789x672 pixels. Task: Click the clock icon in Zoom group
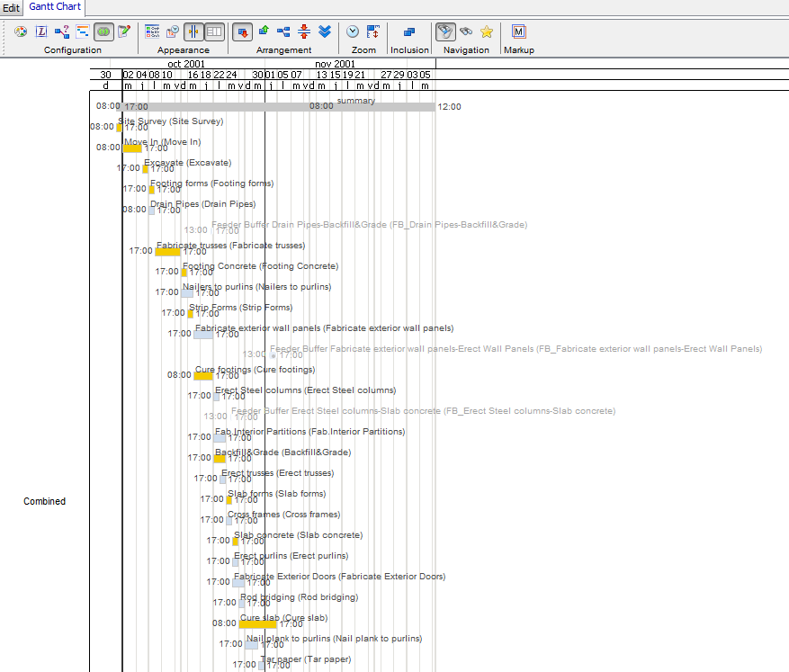click(x=354, y=31)
